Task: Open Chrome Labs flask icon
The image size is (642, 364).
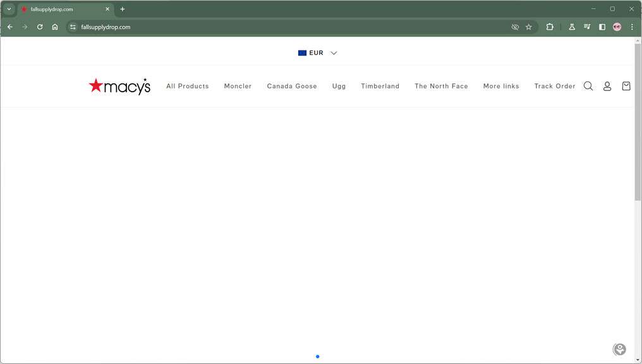Action: click(572, 27)
